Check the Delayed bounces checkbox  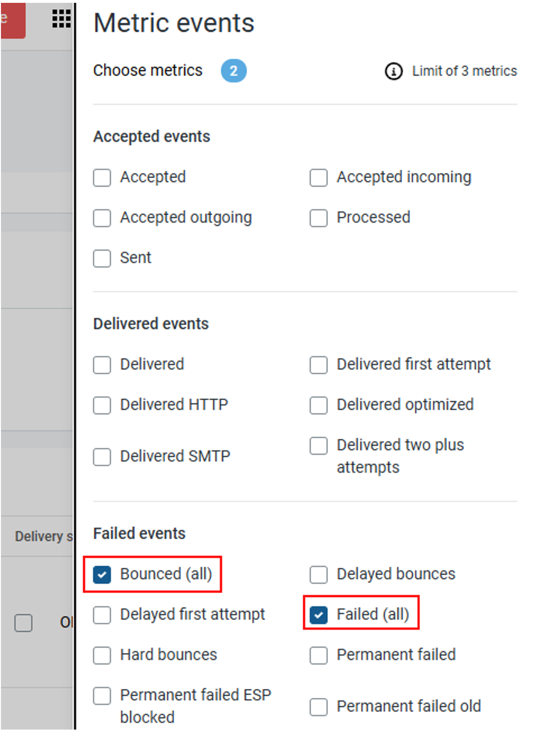point(318,574)
